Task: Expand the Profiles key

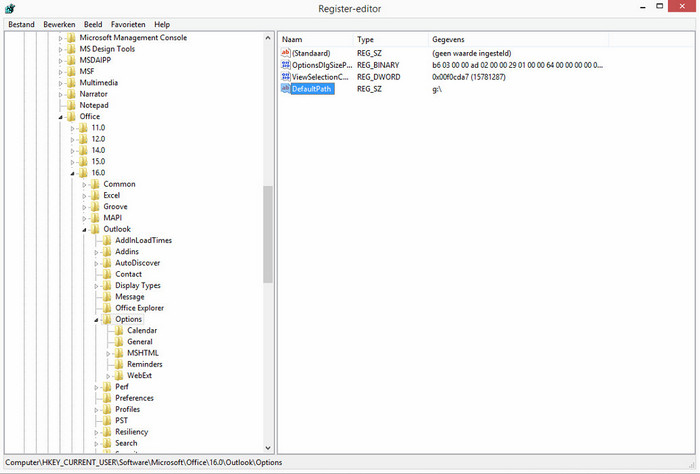Action: tap(96, 410)
